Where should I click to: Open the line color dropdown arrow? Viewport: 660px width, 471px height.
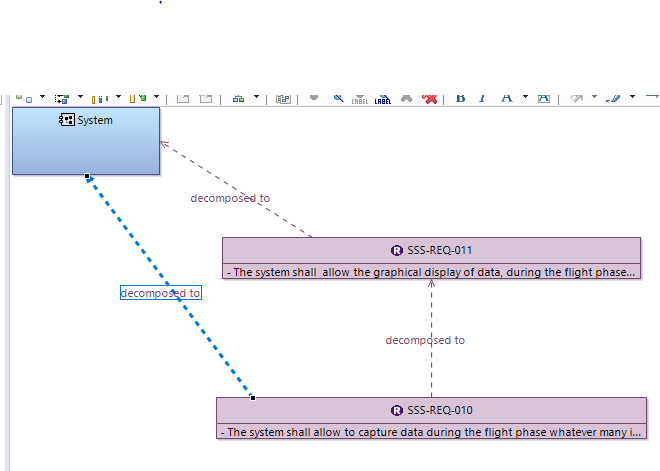tap(632, 97)
